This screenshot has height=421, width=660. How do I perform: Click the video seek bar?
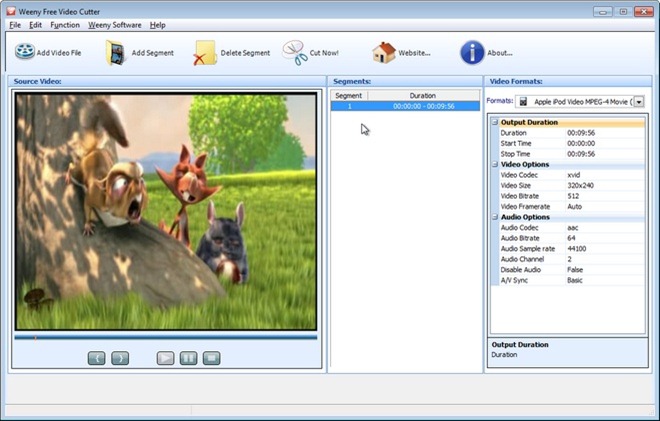pos(165,337)
